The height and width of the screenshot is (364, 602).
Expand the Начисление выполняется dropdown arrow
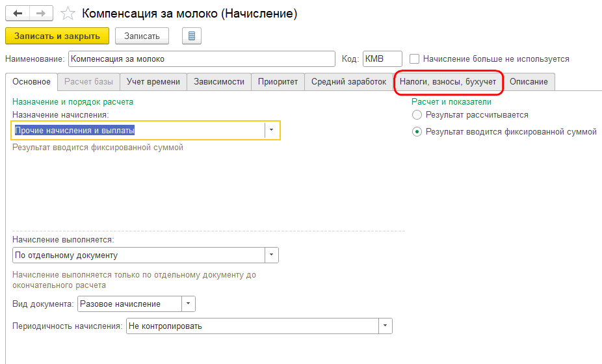point(272,255)
